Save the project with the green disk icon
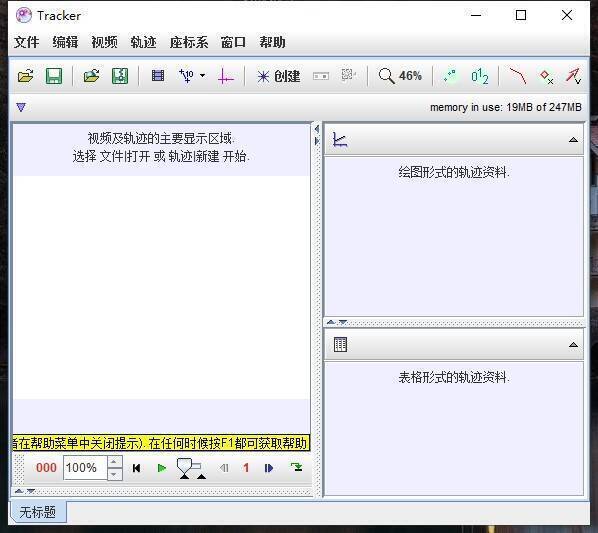This screenshot has height=533, width=598. tap(54, 76)
